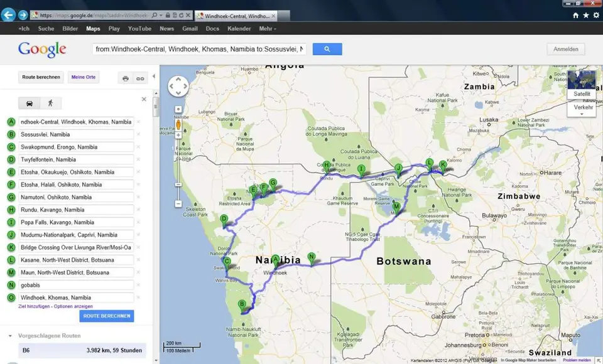Open address bar search dropdown arrow

point(161,15)
